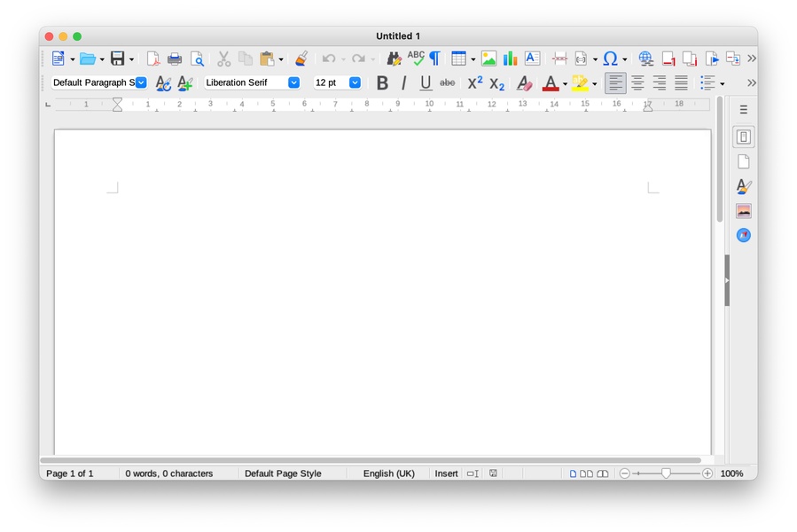Insert a chart from the toolbar
Image resolution: width=797 pixels, height=532 pixels.
[511, 59]
